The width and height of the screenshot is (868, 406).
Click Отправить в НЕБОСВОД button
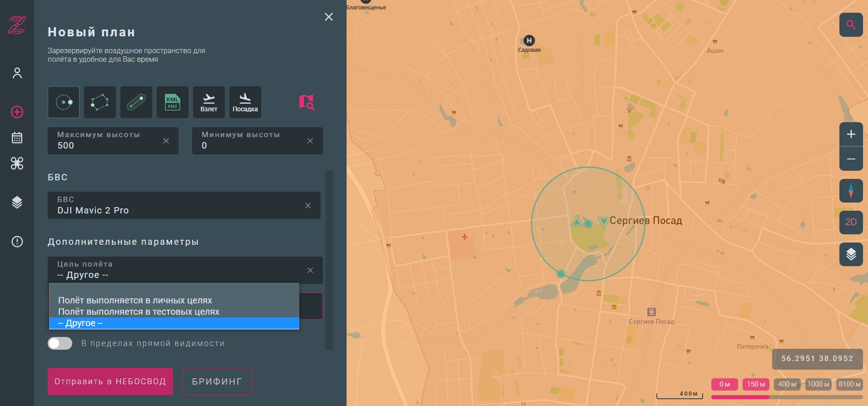(110, 381)
